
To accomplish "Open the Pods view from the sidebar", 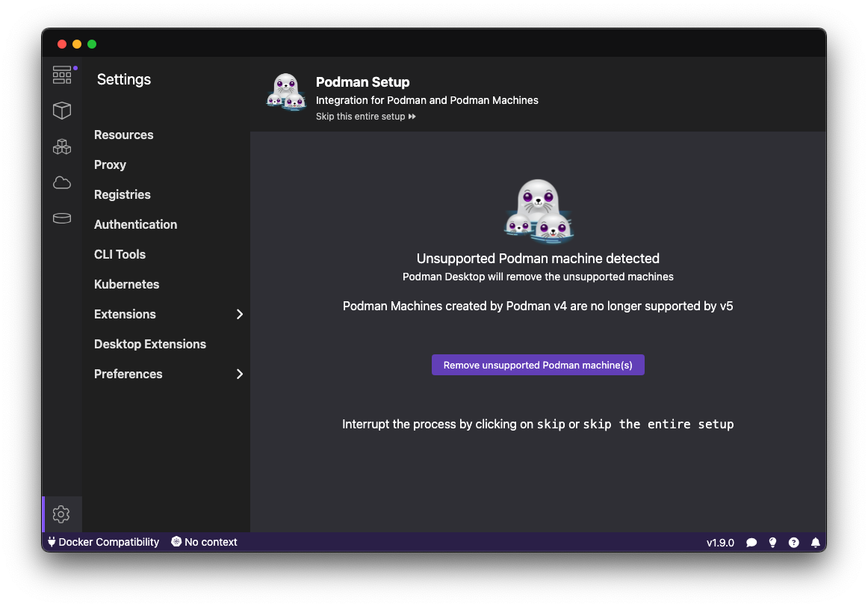I will [62, 147].
